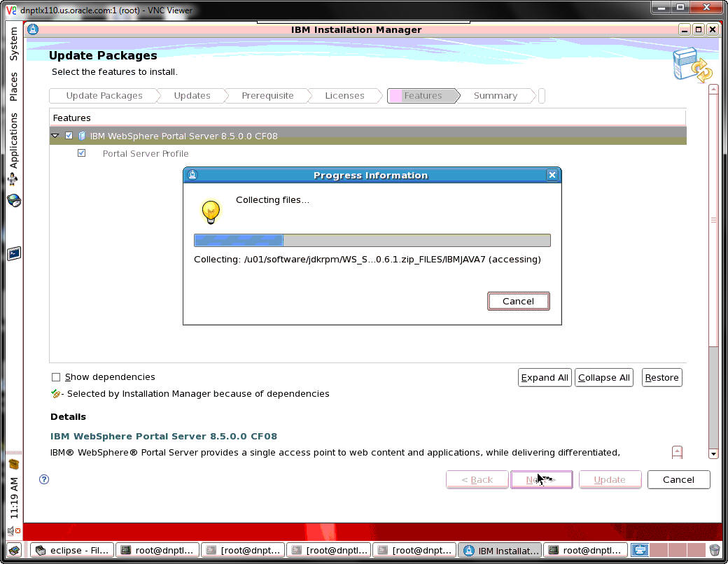Click the IBM Installation Manager window icon

pyautogui.click(x=33, y=29)
